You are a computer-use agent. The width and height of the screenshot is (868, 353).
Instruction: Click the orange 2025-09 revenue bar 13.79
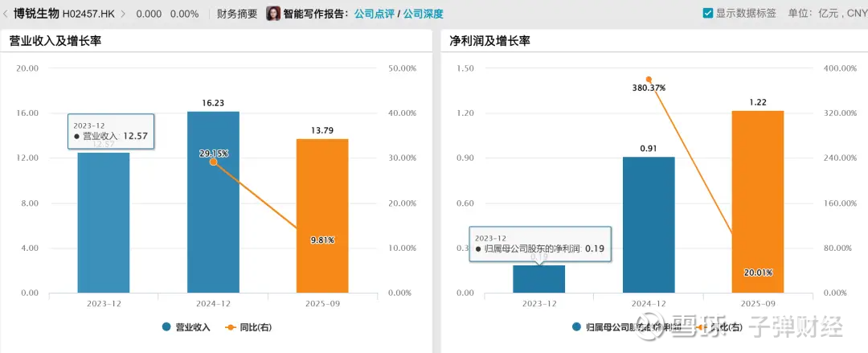click(322, 215)
